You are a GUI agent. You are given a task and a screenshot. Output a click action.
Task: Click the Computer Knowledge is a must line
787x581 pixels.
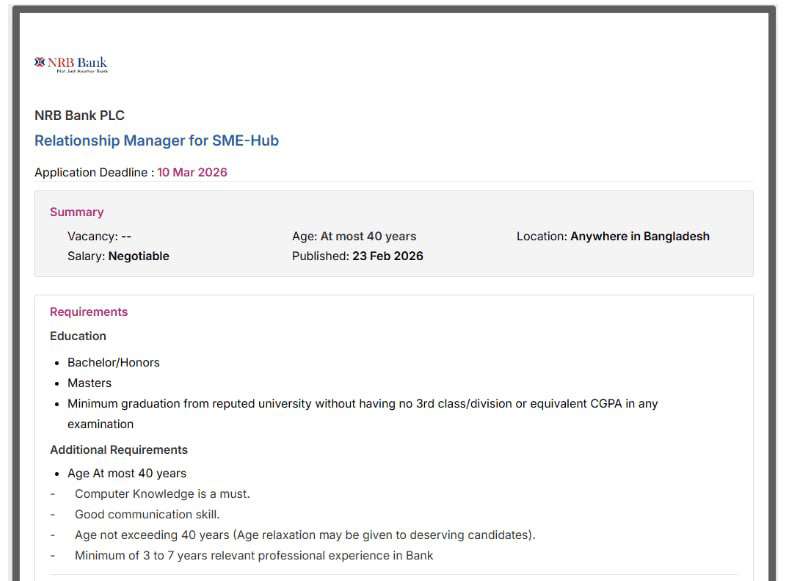click(x=162, y=494)
